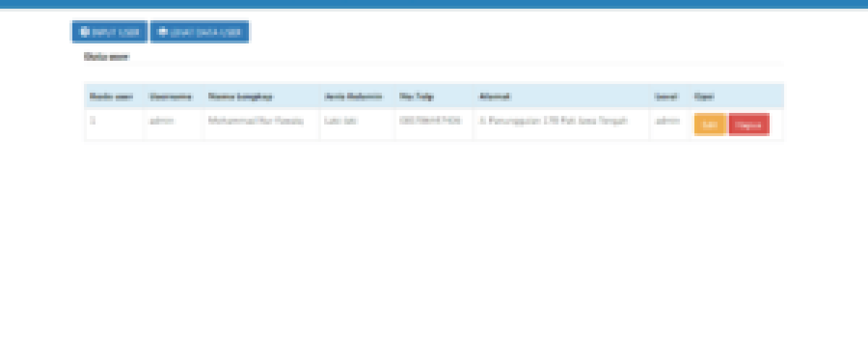Click the plus icon on Input User button
Viewport: 868px width, 362px height.
point(85,32)
